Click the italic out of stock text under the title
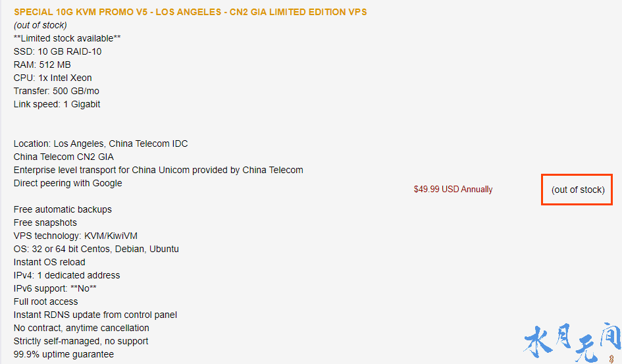This screenshot has height=364, width=622. point(40,25)
